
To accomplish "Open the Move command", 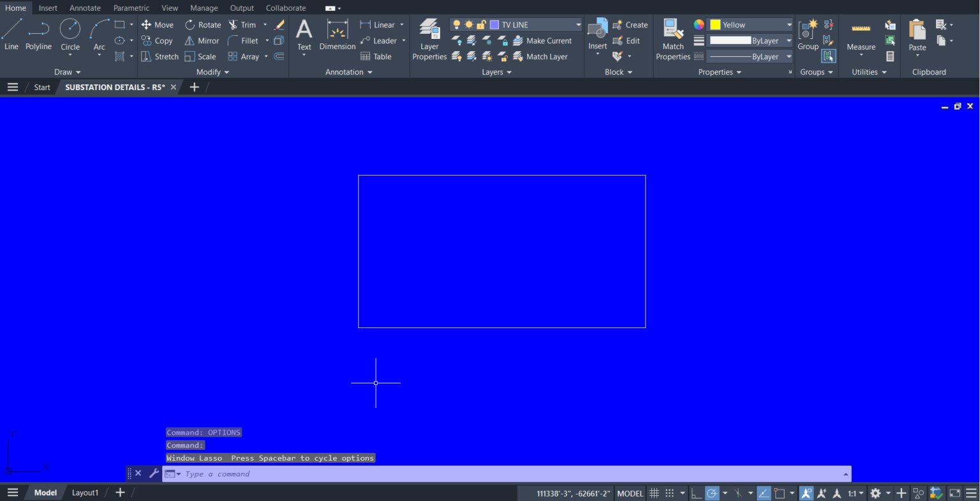I will pos(158,24).
